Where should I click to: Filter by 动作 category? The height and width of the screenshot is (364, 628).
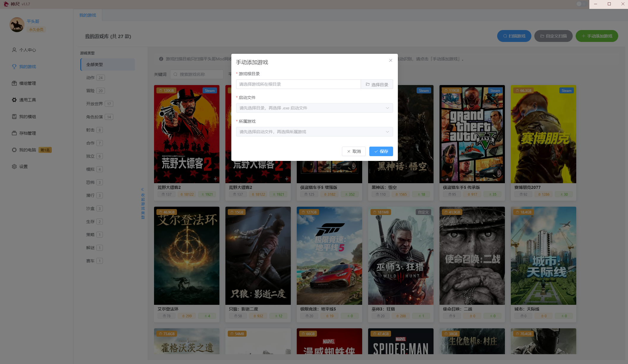(95, 78)
